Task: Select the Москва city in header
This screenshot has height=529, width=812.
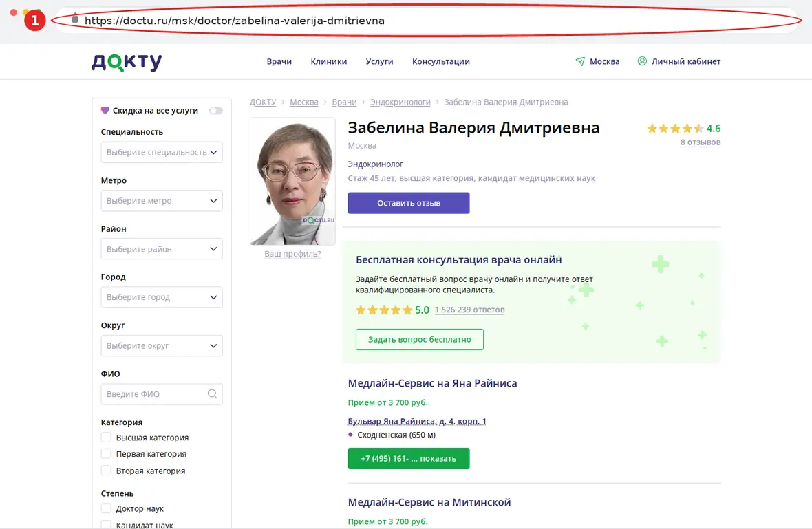Action: pyautogui.click(x=604, y=61)
